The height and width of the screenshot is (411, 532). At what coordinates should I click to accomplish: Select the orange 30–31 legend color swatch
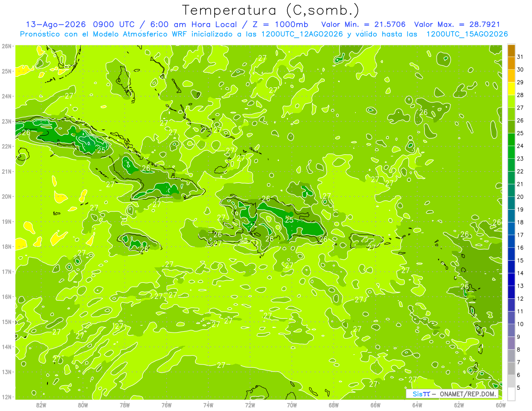tap(511, 63)
